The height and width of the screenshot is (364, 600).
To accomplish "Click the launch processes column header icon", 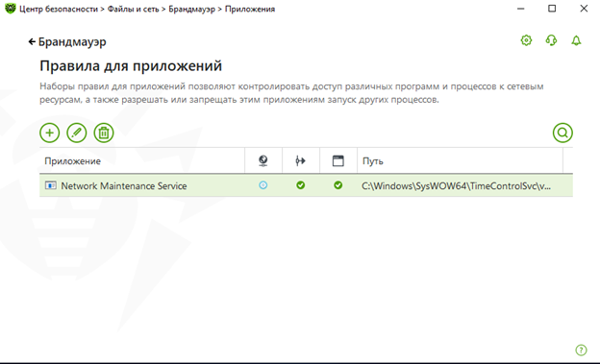I will point(301,161).
